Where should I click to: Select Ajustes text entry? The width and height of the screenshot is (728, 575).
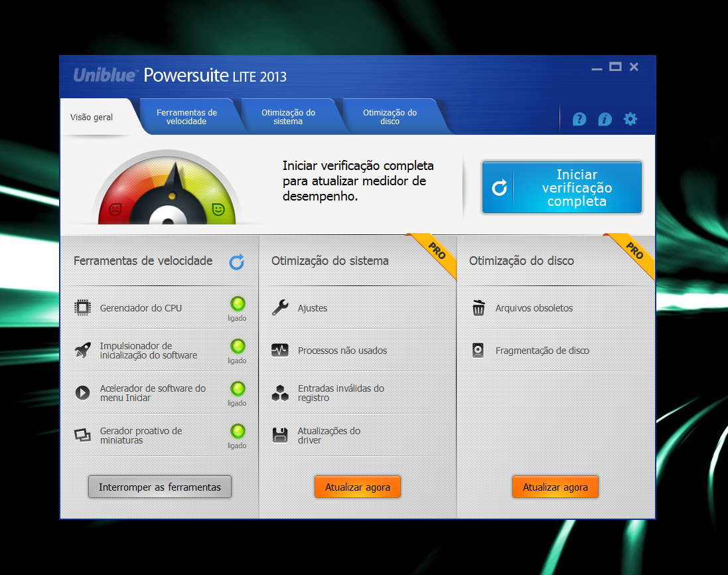313,308
